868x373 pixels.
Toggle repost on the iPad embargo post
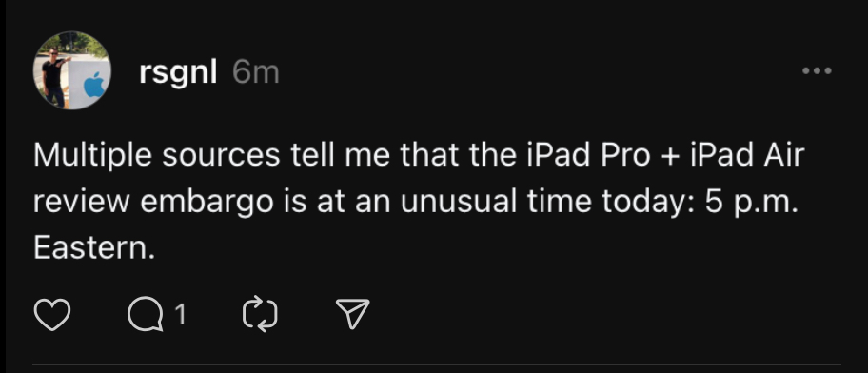(x=260, y=314)
